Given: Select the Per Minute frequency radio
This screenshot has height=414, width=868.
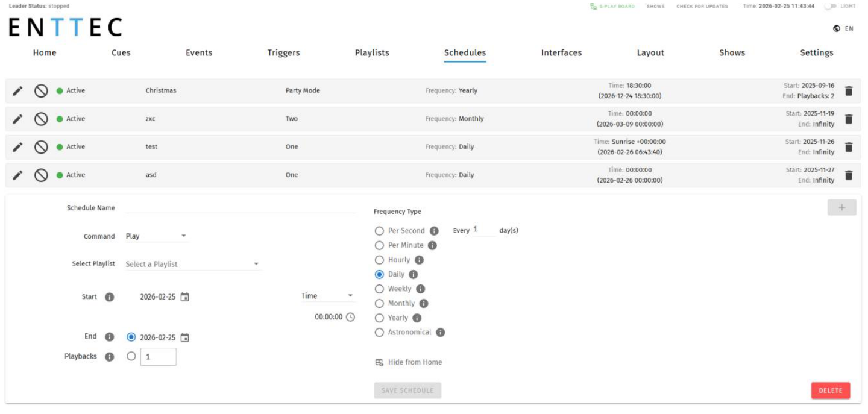Looking at the screenshot, I should tap(379, 245).
